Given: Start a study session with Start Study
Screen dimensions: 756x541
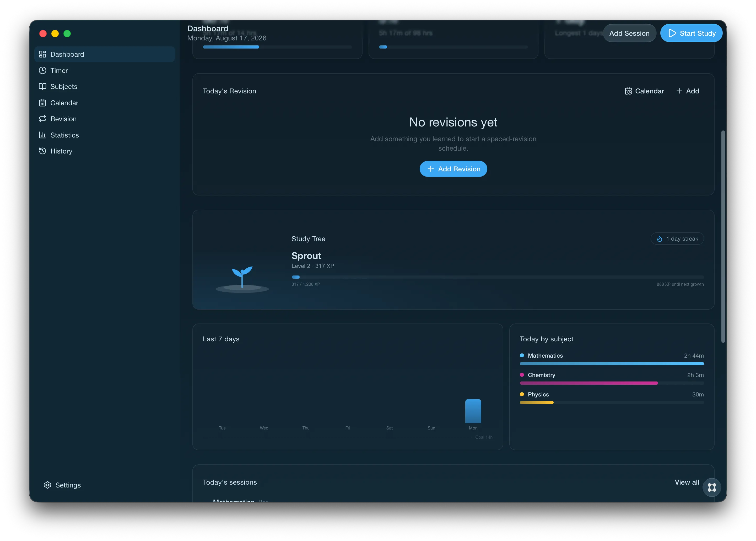Looking at the screenshot, I should point(691,33).
